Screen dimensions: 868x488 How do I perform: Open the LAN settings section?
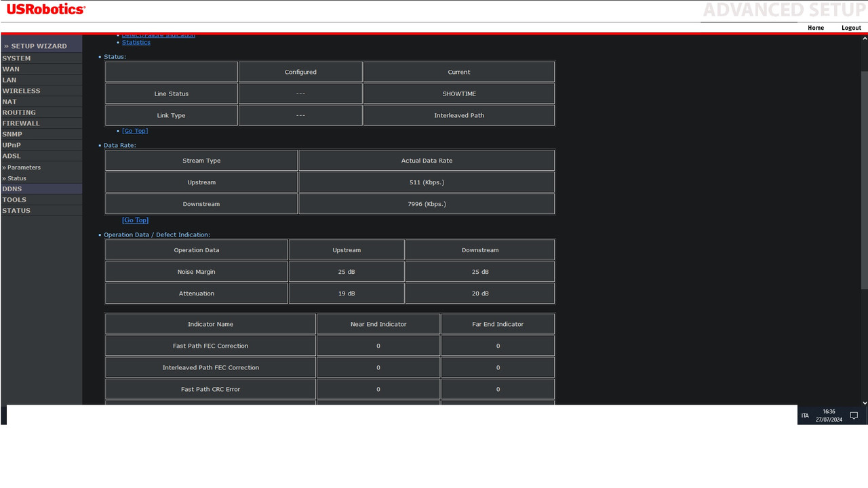click(9, 80)
